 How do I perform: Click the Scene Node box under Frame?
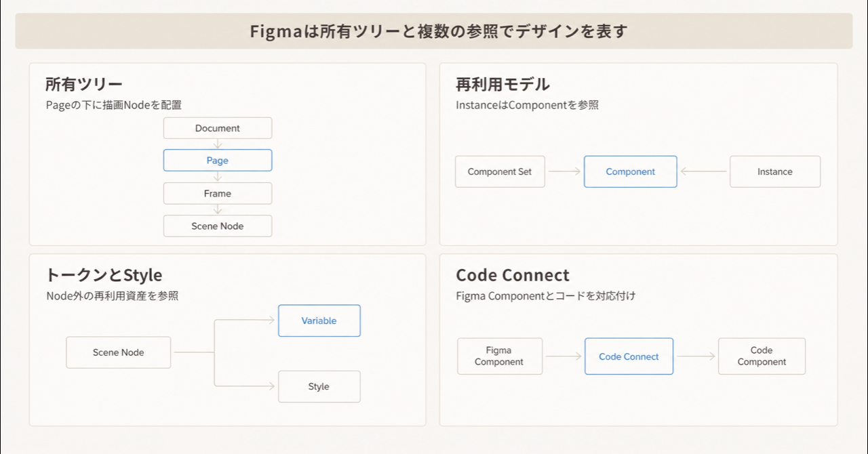(x=218, y=226)
